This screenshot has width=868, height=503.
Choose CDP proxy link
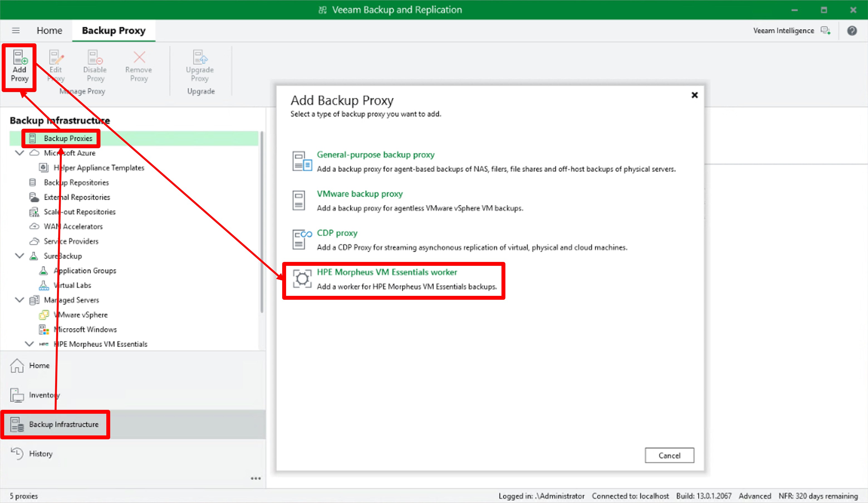click(337, 233)
